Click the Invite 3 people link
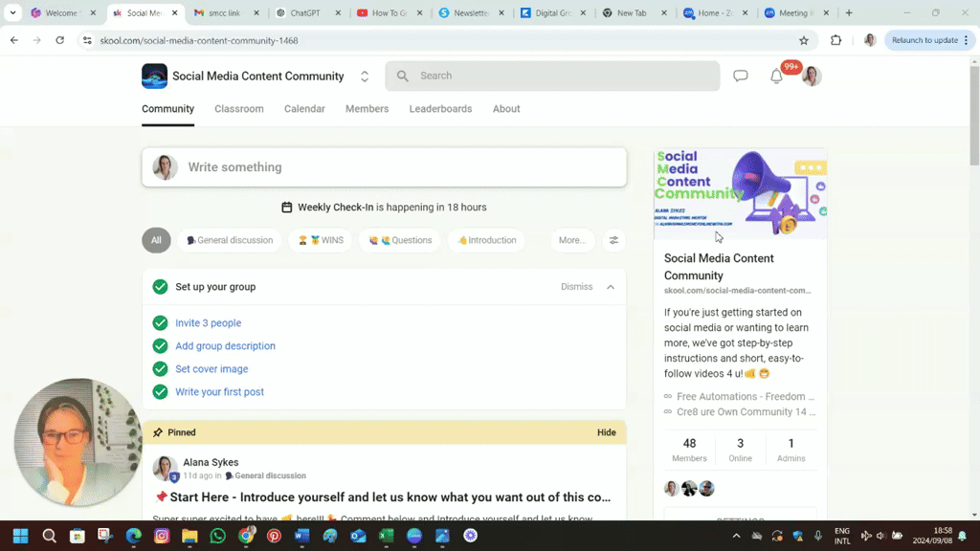This screenshot has width=980, height=551. pyautogui.click(x=208, y=323)
